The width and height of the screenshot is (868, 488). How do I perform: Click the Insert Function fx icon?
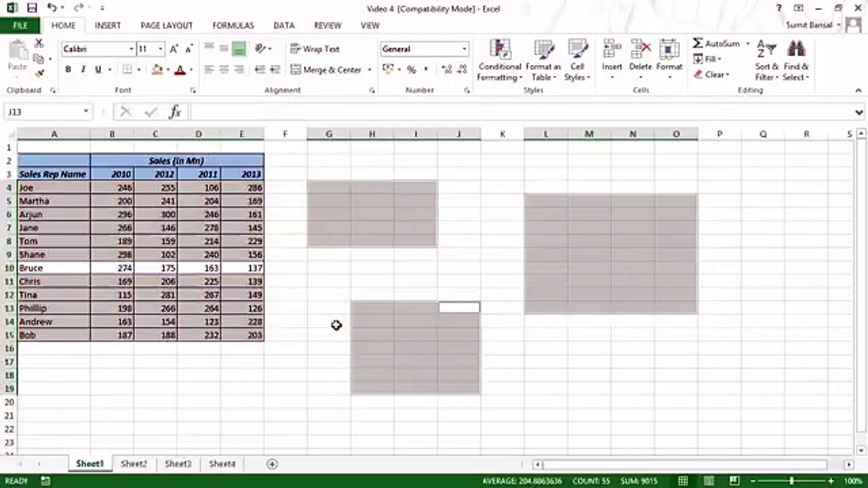click(174, 112)
